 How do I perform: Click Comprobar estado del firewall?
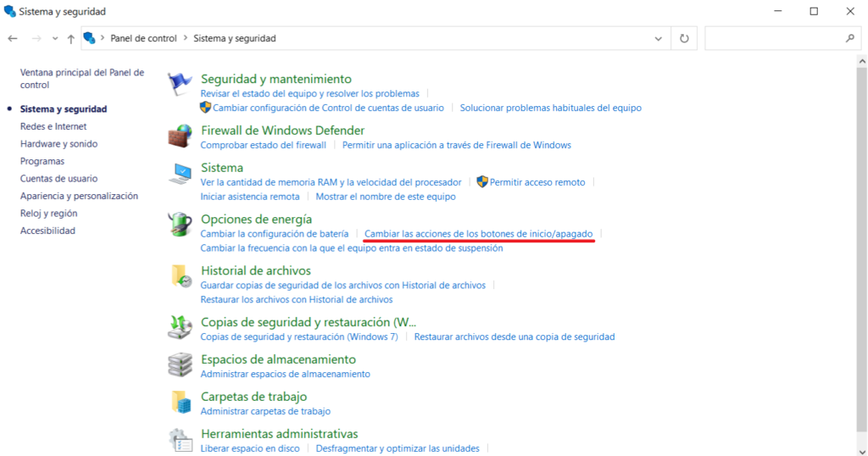click(x=263, y=145)
